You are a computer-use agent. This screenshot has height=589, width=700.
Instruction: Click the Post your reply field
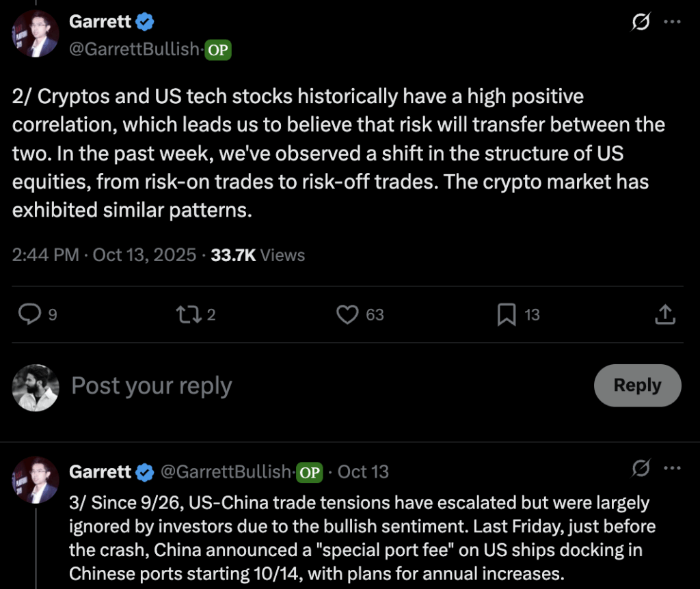tap(308, 386)
